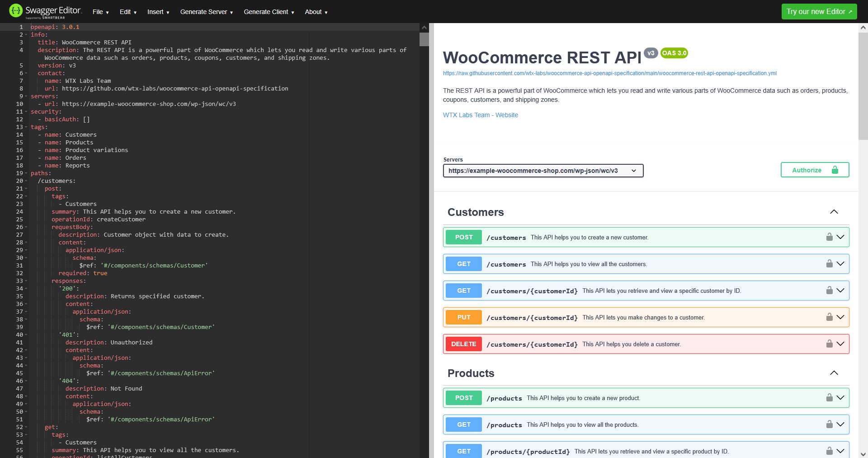Open the Generate Server menu
This screenshot has width=868, height=458.
(207, 12)
